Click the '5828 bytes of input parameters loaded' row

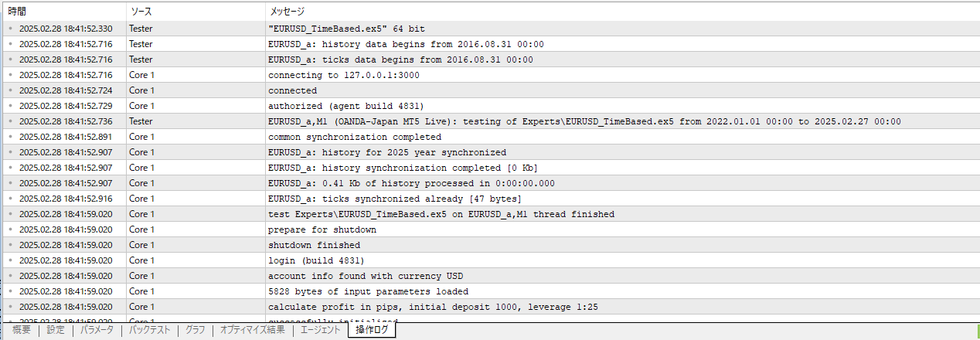pyautogui.click(x=490, y=291)
